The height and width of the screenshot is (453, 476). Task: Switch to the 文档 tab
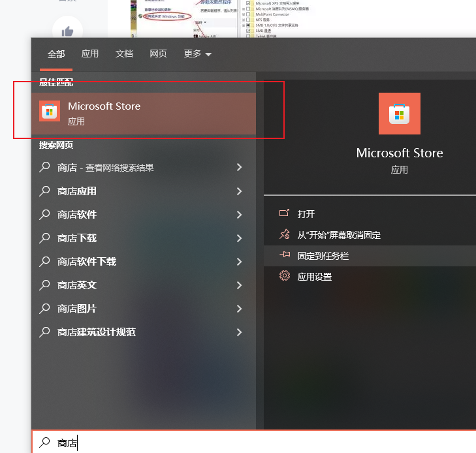tap(124, 54)
